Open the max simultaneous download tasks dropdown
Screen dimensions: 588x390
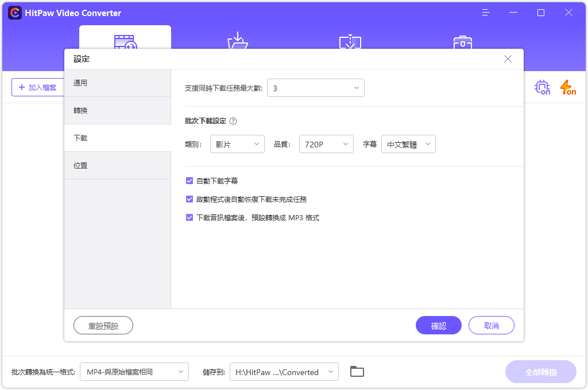(316, 88)
